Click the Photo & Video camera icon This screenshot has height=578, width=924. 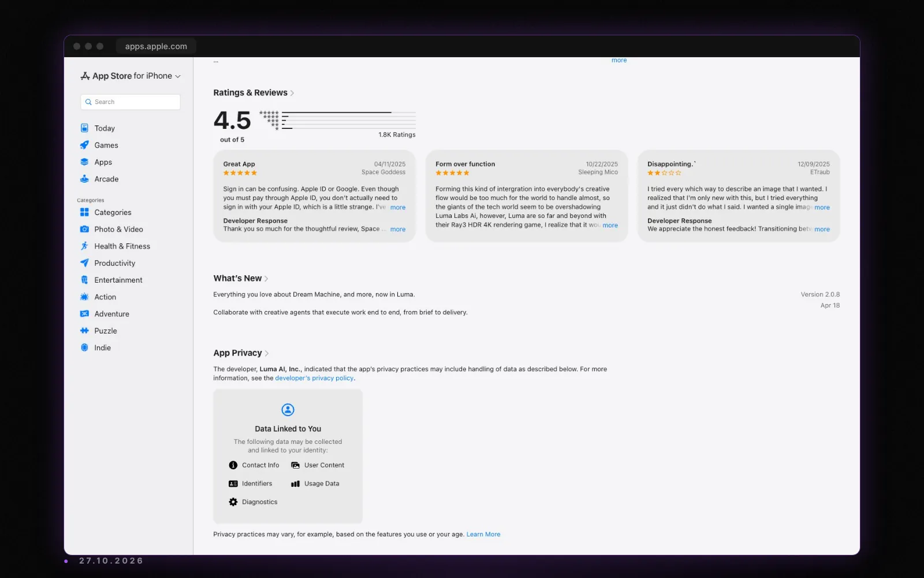pyautogui.click(x=84, y=229)
